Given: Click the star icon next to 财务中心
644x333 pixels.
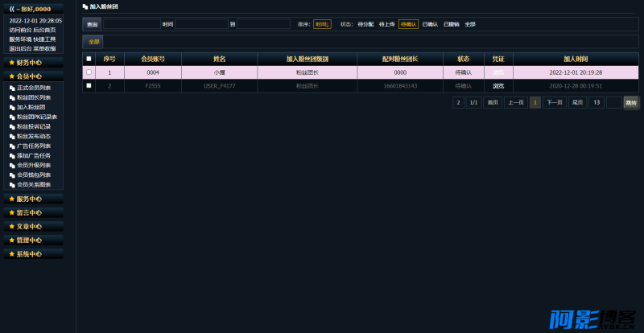Looking at the screenshot, I should pyautogui.click(x=11, y=63).
